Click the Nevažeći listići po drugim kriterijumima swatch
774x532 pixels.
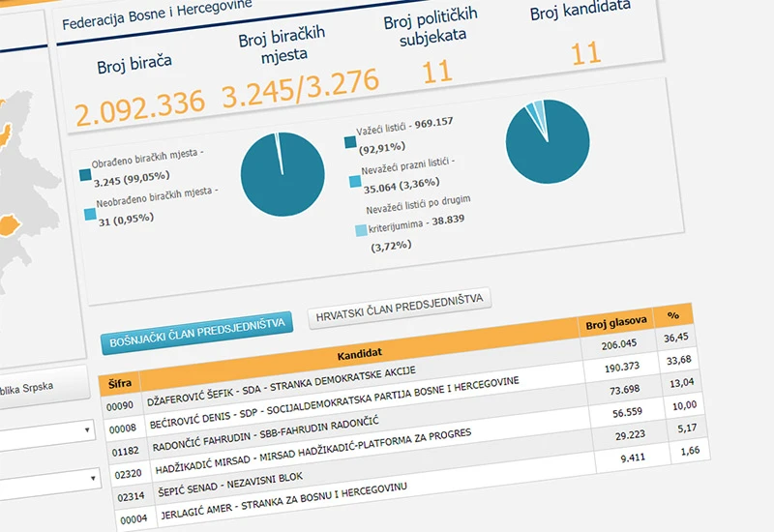(x=361, y=230)
